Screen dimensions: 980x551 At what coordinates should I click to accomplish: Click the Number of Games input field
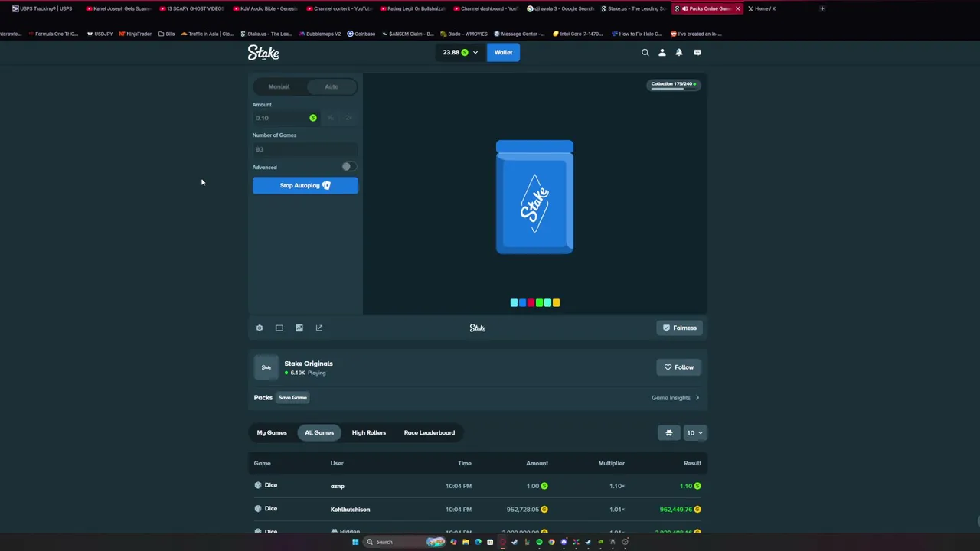tap(305, 149)
